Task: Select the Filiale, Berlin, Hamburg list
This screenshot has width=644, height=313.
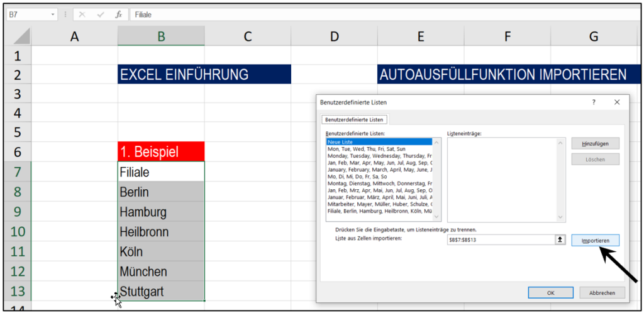Action: 379,211
